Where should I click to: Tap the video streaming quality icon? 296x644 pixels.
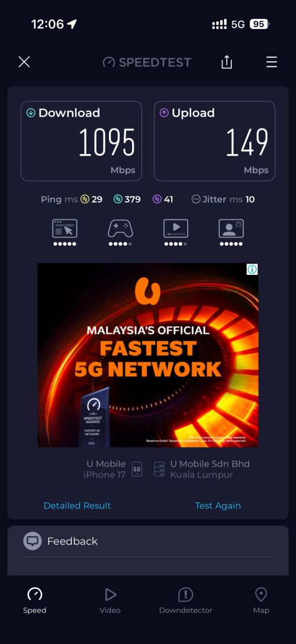(x=176, y=229)
